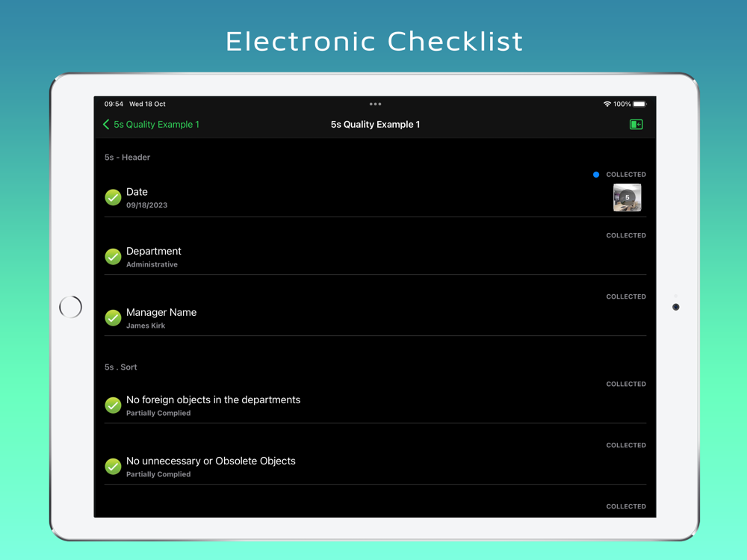Select the Administrative value
747x560 pixels.
[x=152, y=264]
